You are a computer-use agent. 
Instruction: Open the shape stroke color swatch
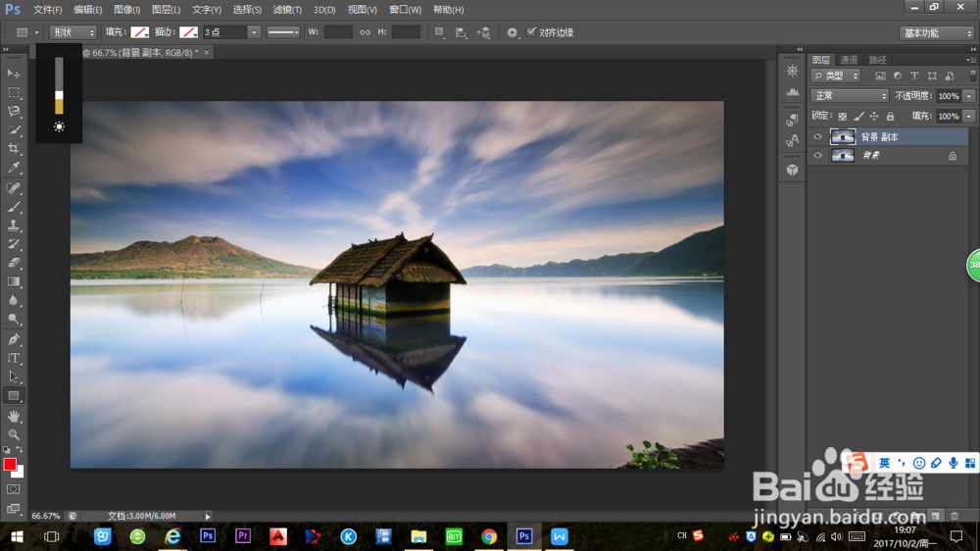tap(188, 32)
